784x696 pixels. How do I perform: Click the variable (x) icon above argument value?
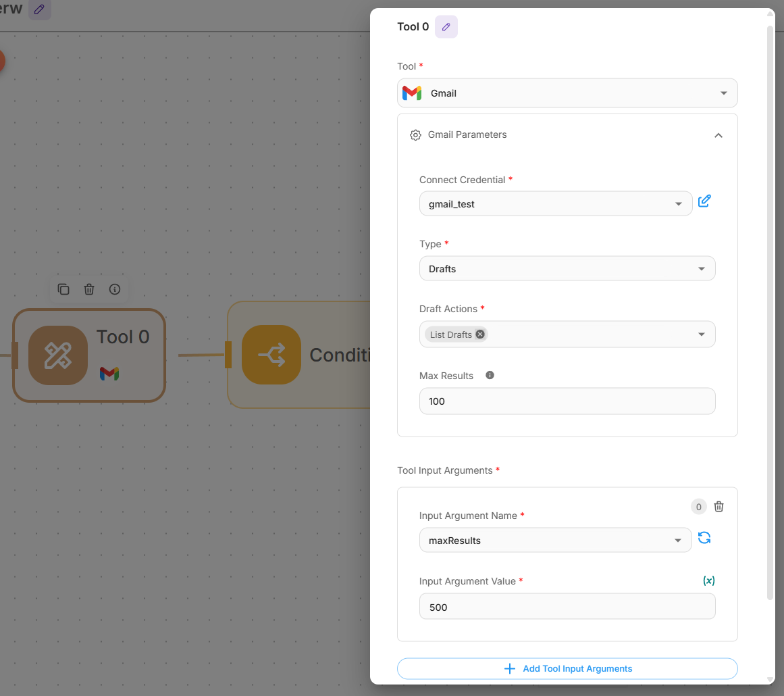709,580
